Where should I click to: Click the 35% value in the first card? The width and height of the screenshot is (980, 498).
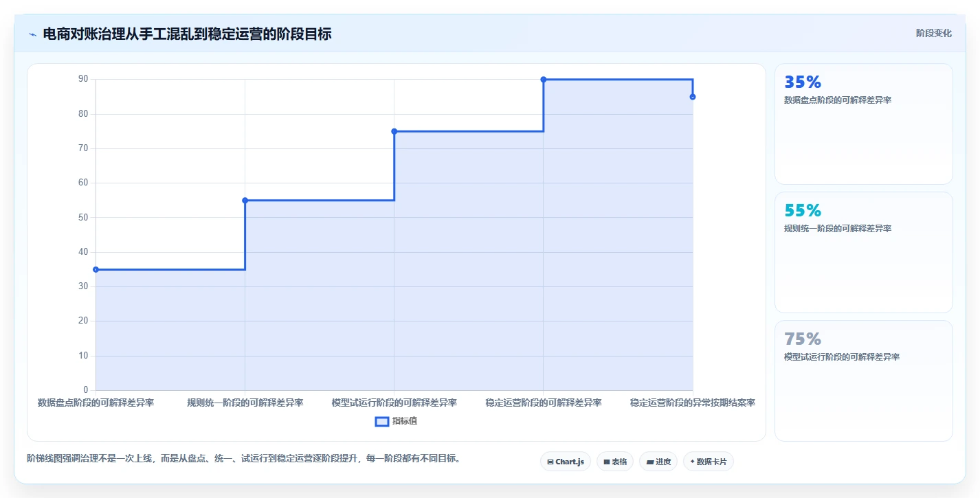[x=803, y=82]
